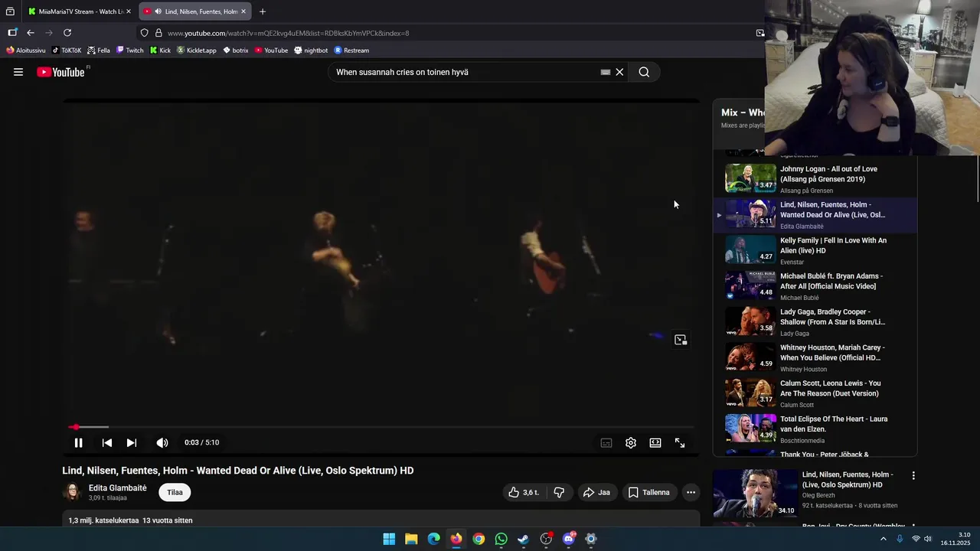Close the Lind, Nilsen, Fuentes, Holm tab

(x=243, y=11)
